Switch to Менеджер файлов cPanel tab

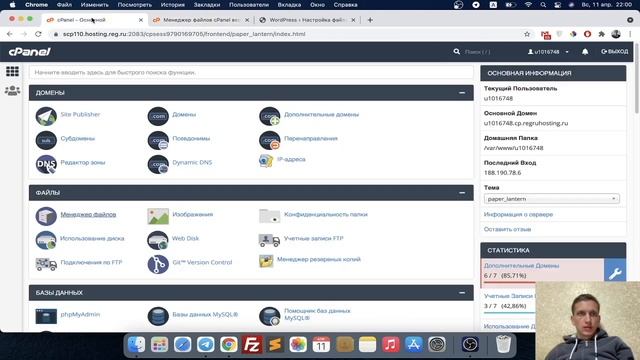(201, 20)
